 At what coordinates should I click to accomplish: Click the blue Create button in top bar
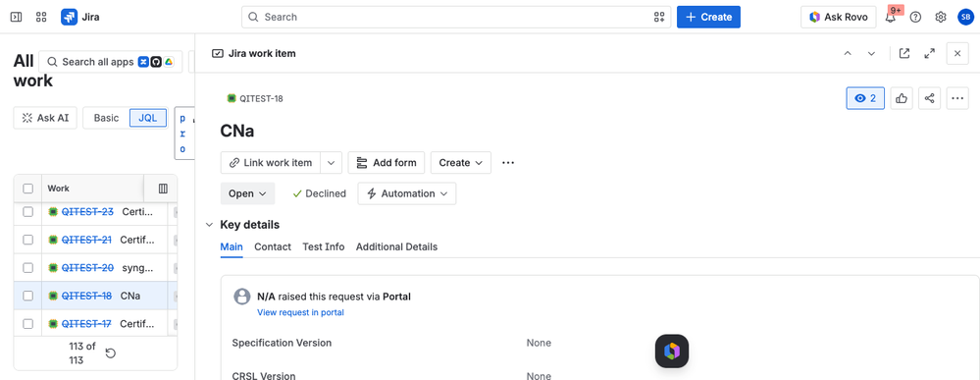[x=708, y=17]
